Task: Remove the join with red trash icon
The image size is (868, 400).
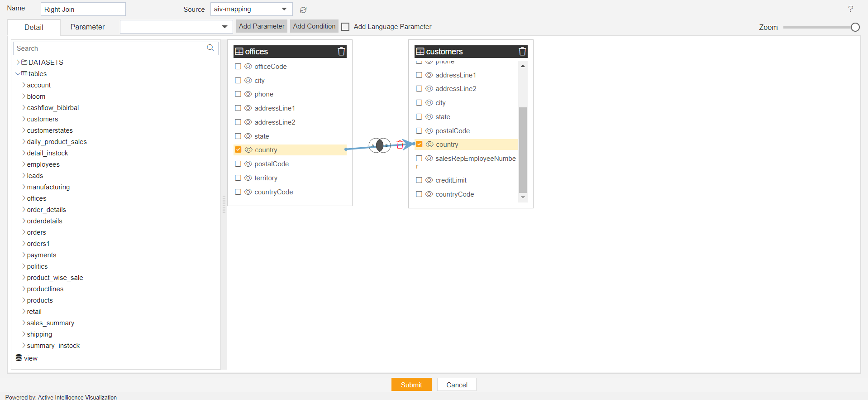Action: 400,145
